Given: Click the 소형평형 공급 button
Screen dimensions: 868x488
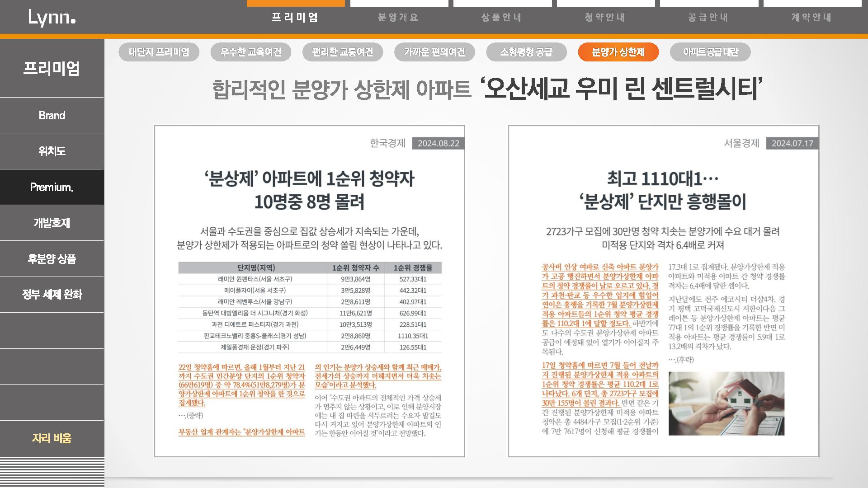Looking at the screenshot, I should [526, 52].
